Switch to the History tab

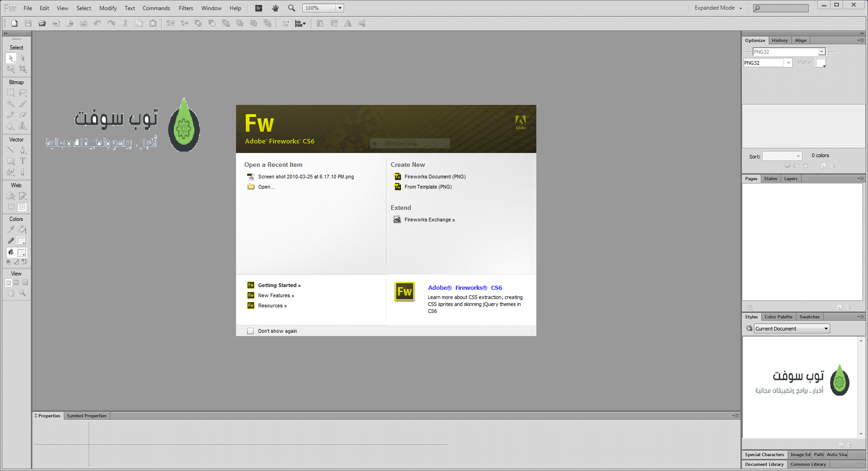tap(780, 40)
